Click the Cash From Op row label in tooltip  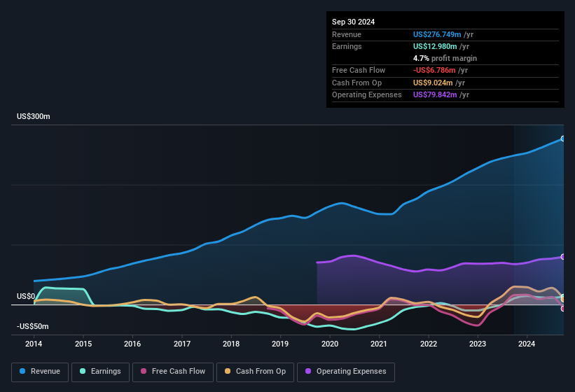tap(356, 83)
